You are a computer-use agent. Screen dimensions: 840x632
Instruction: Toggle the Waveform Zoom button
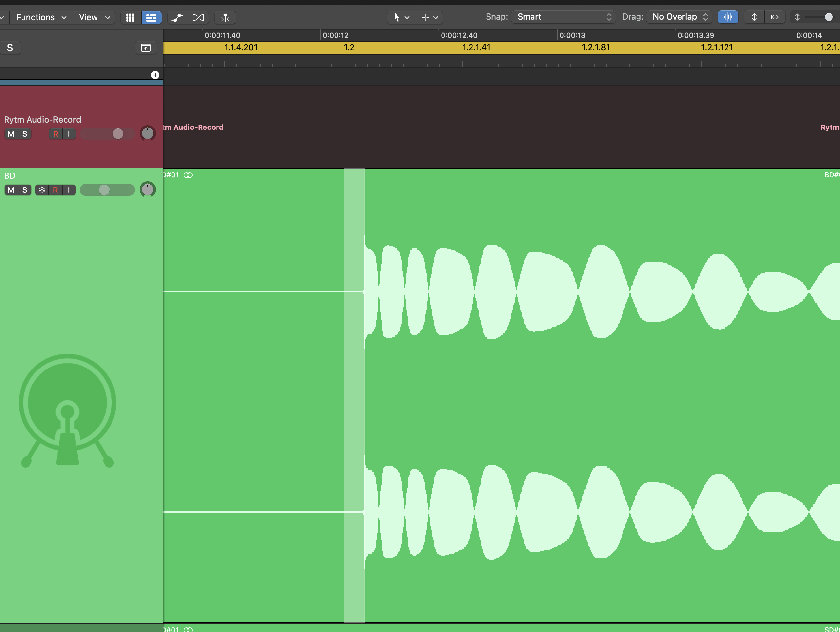(727, 17)
